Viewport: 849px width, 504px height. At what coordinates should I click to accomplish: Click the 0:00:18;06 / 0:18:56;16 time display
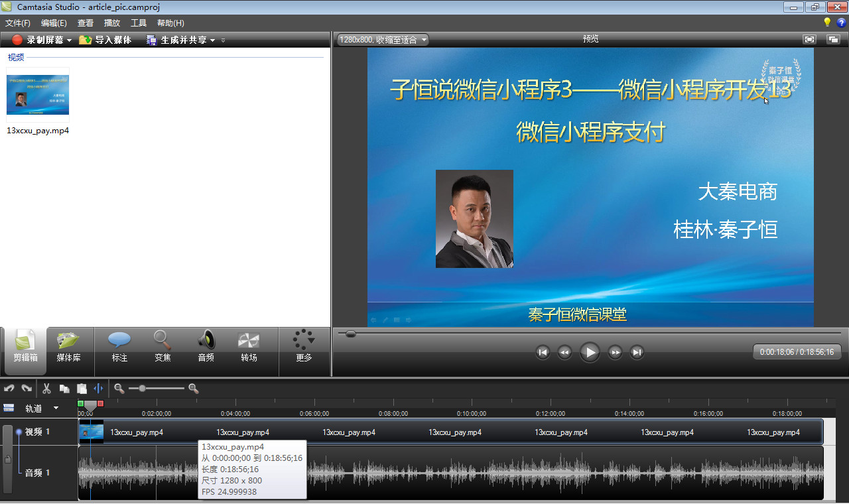[797, 352]
